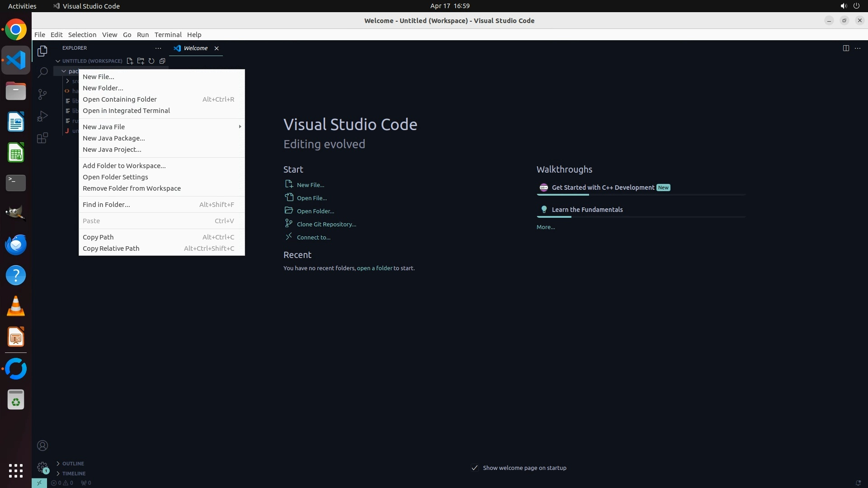This screenshot has height=488, width=868.
Task: Open Run and Debug view
Action: 42,116
